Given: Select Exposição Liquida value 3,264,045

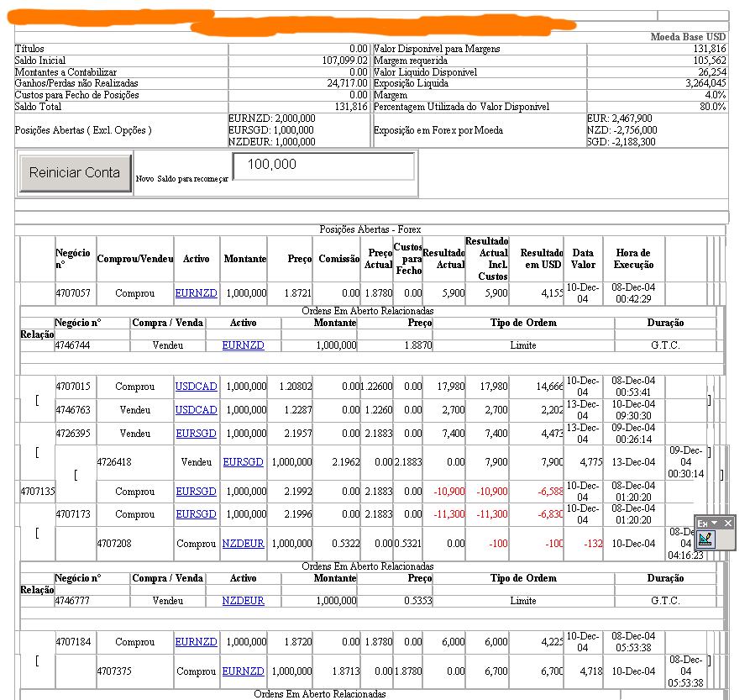Looking at the screenshot, I should coord(705,83).
